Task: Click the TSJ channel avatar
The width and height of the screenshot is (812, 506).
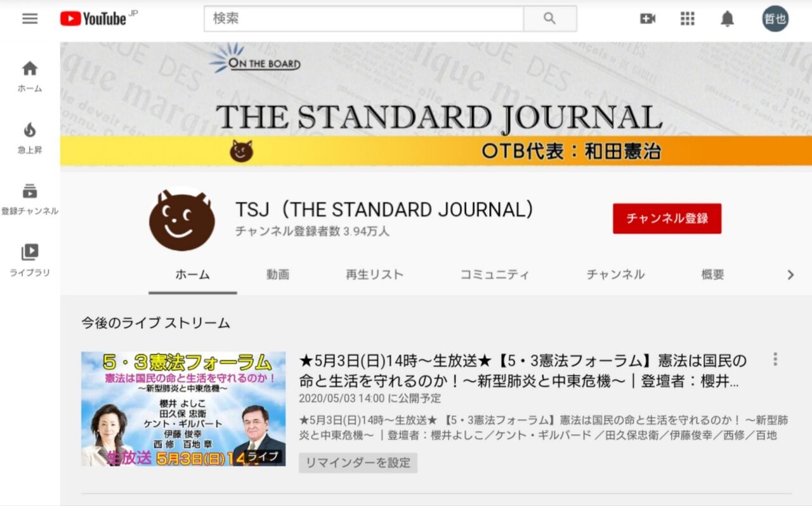Action: click(182, 219)
